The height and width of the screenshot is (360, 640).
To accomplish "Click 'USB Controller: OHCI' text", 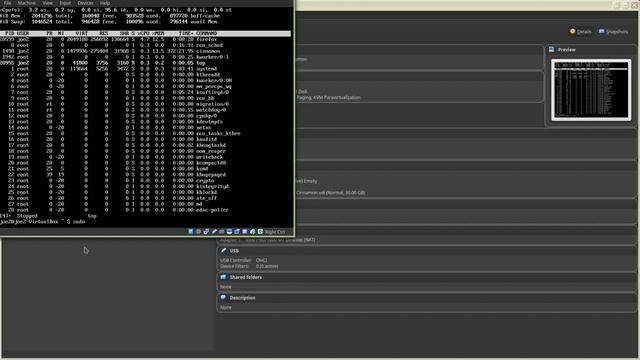I will [x=244, y=260].
